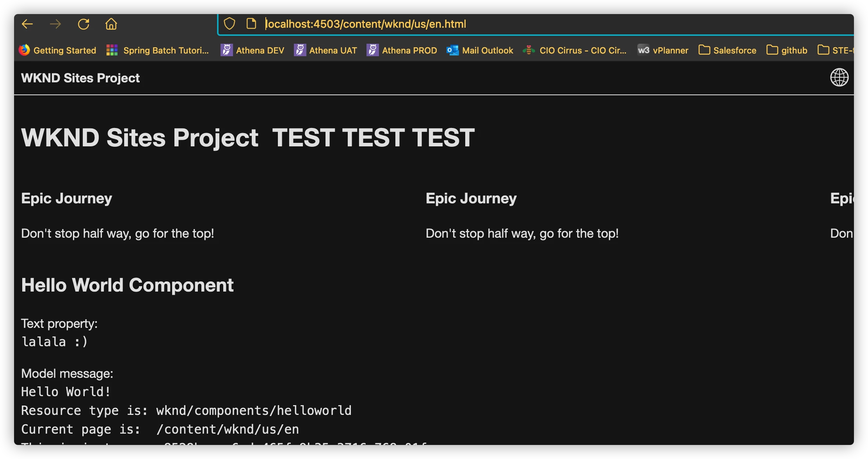The height and width of the screenshot is (459, 868).
Task: Open the Mail Outlook bookmark
Action: [480, 50]
